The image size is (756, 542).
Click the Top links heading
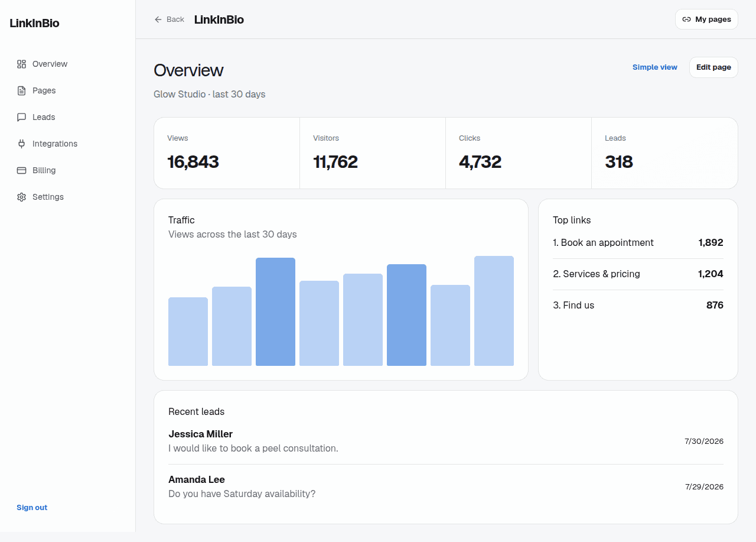click(572, 220)
